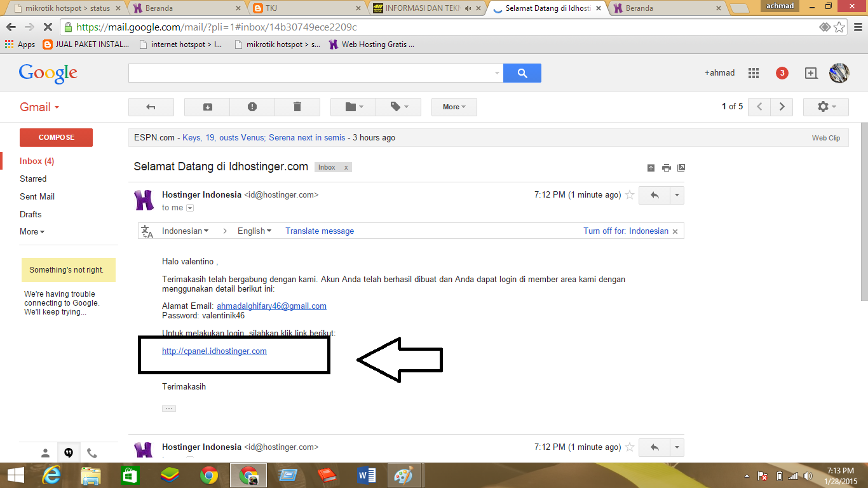Open the Labels tag dropdown
Screen dimensions: 868x488
398,107
